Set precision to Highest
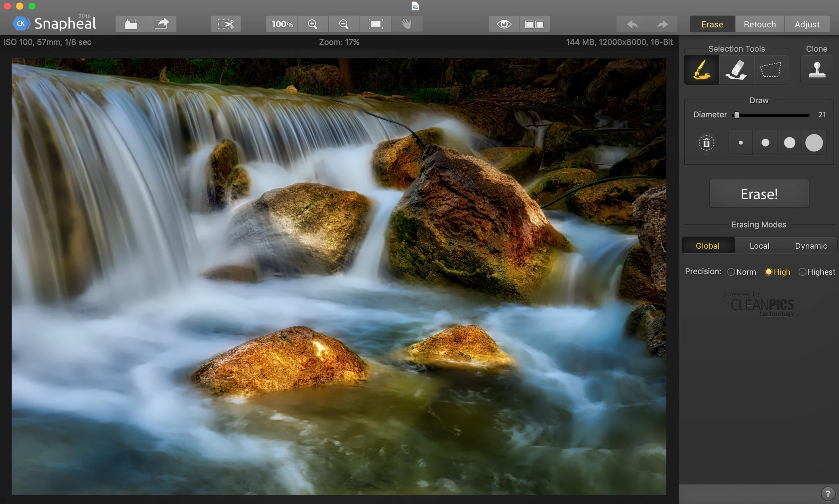 (802, 272)
